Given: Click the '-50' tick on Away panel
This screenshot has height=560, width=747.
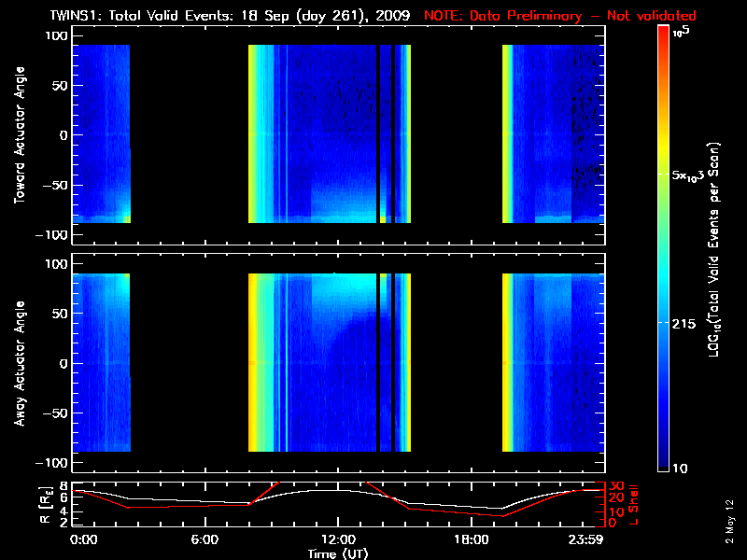Looking at the screenshot, I should (56, 413).
